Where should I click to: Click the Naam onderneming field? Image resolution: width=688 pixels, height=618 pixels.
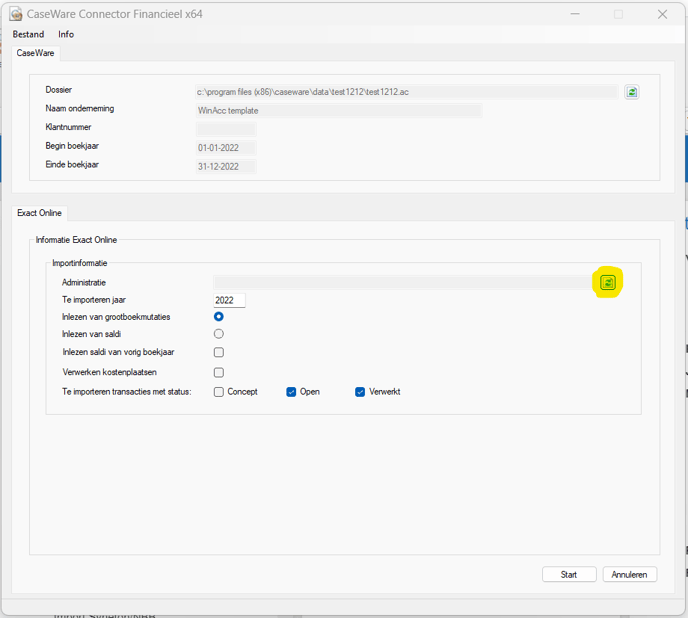tap(339, 111)
